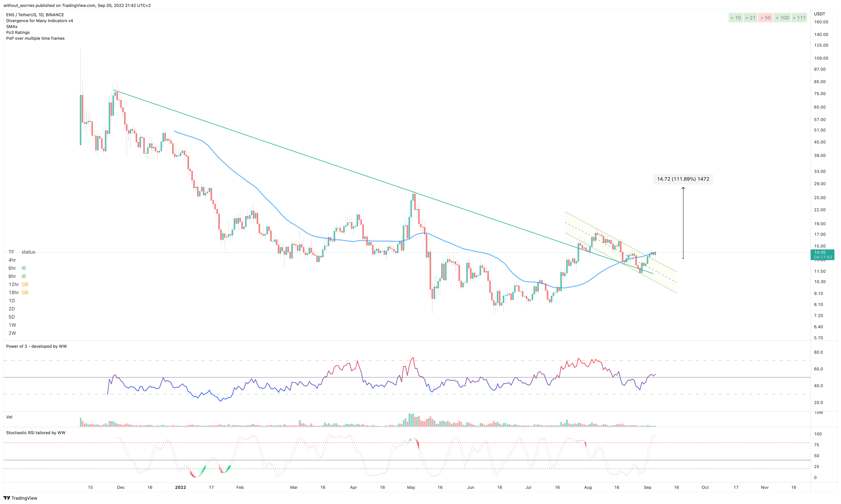
Task: Click the 'Po3 Ratings' indicator label
Action: 18,33
